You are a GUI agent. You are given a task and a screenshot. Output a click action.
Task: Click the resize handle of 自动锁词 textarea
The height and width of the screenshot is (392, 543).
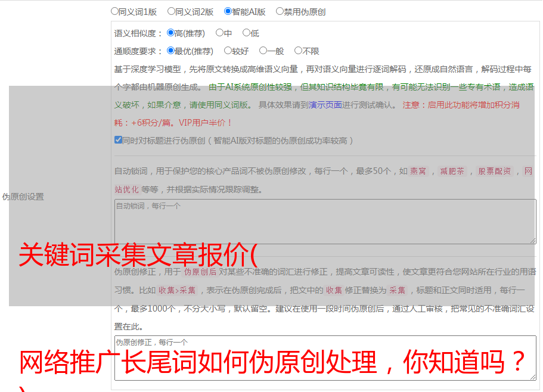click(533, 241)
